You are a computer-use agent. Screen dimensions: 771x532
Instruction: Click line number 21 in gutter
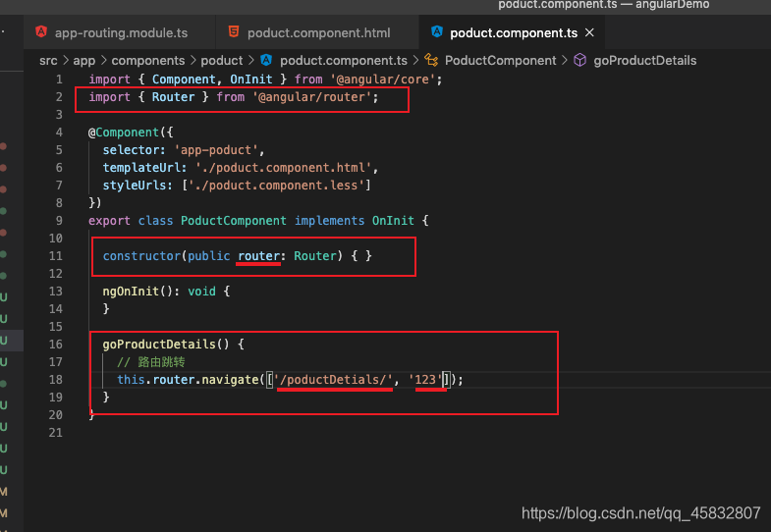click(56, 433)
